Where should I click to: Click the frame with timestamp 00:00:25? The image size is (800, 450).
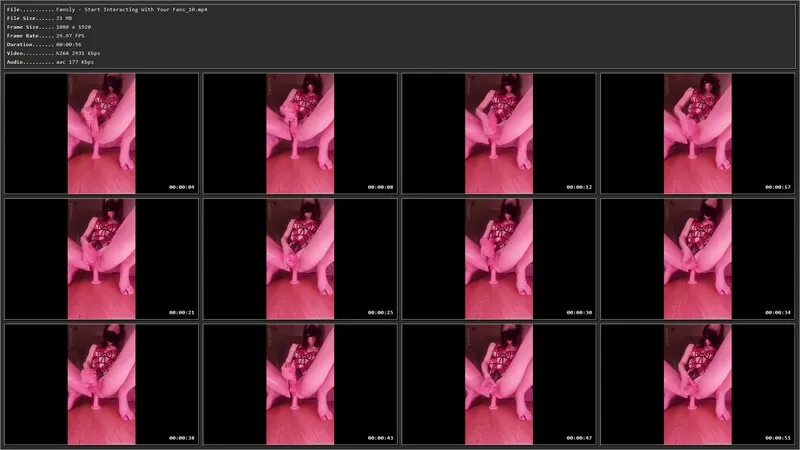point(300,259)
